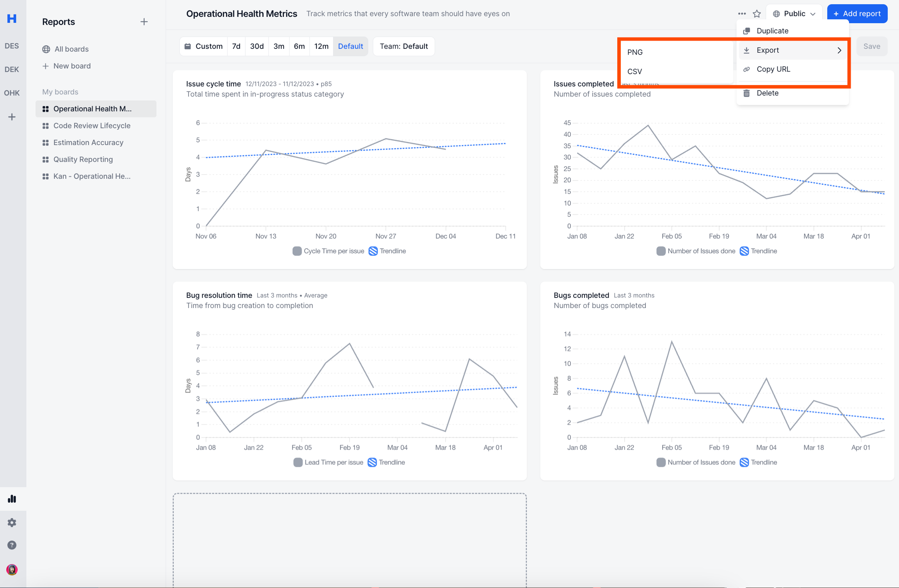The height and width of the screenshot is (588, 899).
Task: Click the Add report button
Action: 857,14
